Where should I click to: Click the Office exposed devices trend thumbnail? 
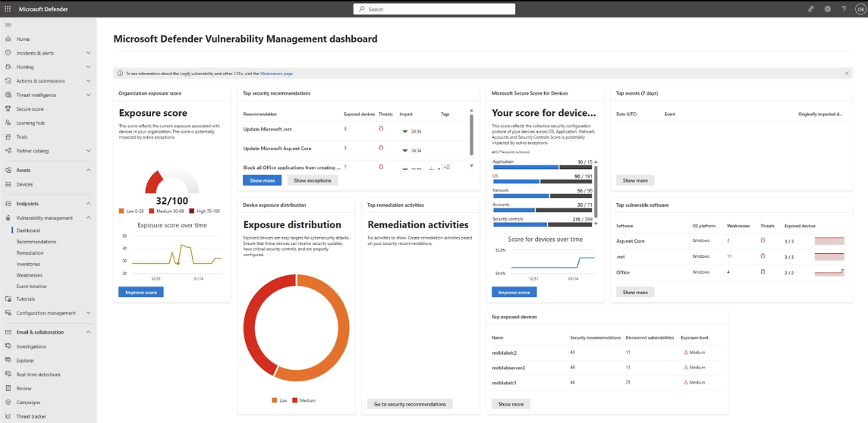829,272
